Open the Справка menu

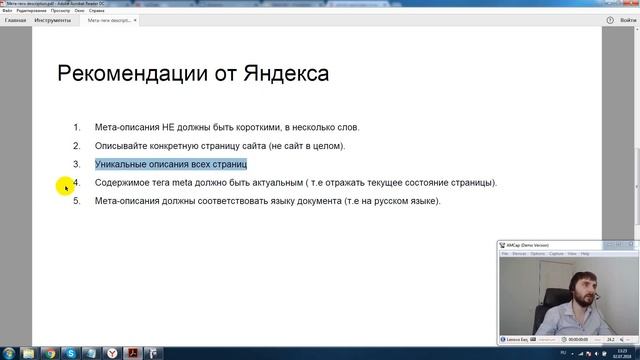[97, 11]
